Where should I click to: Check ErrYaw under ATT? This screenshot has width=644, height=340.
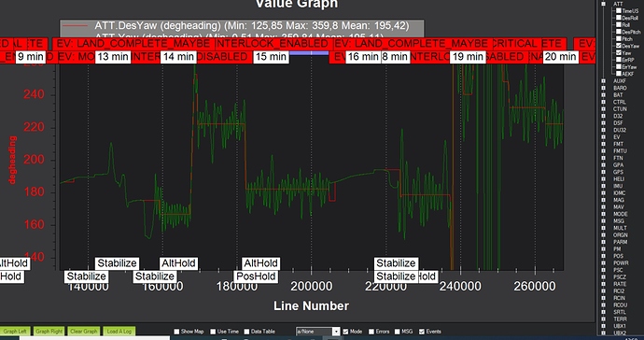tap(618, 67)
